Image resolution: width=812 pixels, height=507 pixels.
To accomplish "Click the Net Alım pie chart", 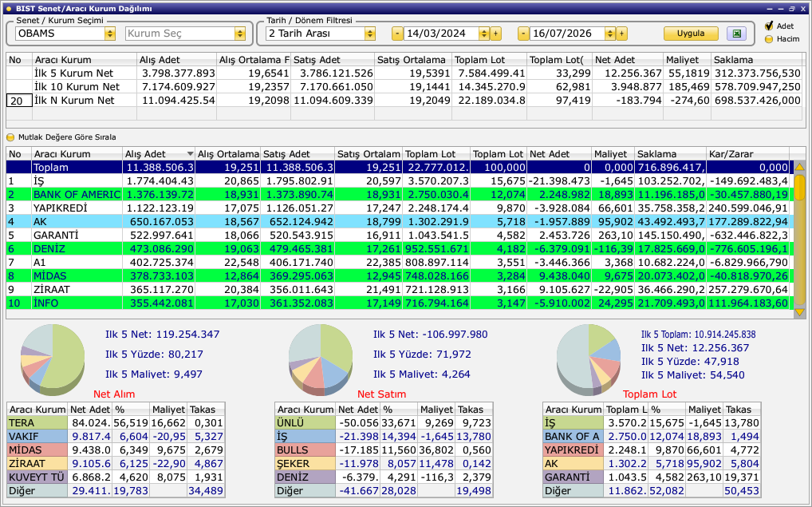I will [x=53, y=358].
